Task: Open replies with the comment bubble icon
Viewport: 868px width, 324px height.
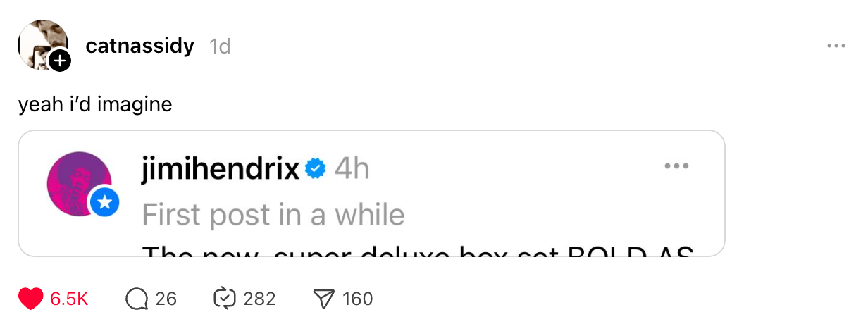Action: click(137, 299)
